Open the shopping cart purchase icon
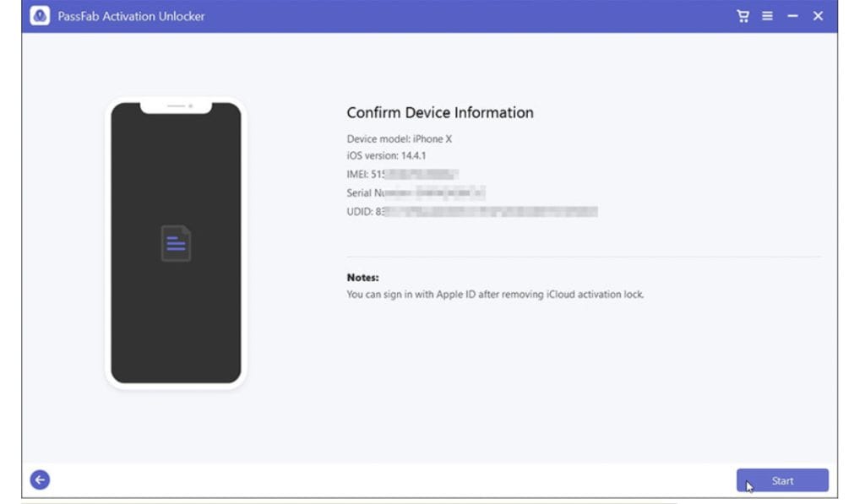 pyautogui.click(x=743, y=16)
